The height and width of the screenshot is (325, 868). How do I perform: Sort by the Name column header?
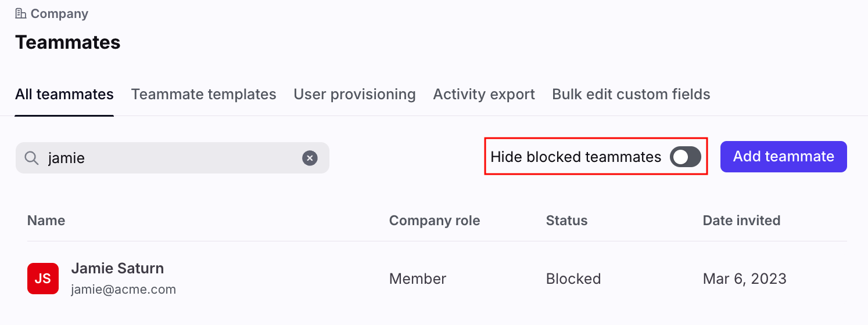point(46,221)
